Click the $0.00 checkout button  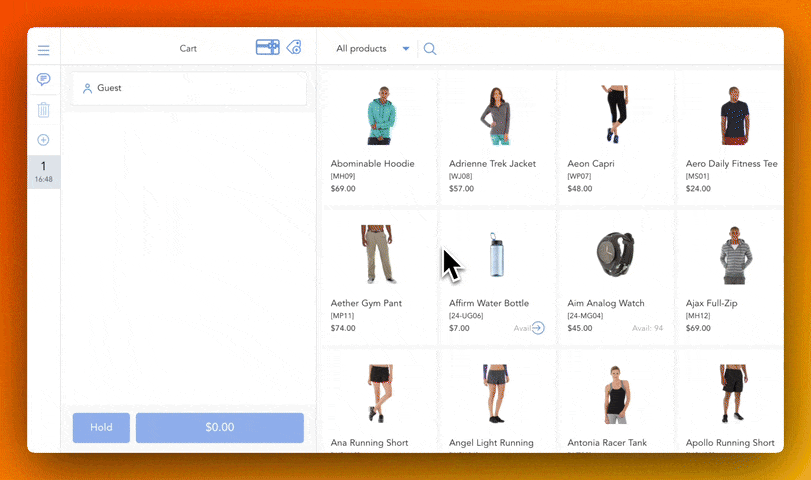(219, 427)
